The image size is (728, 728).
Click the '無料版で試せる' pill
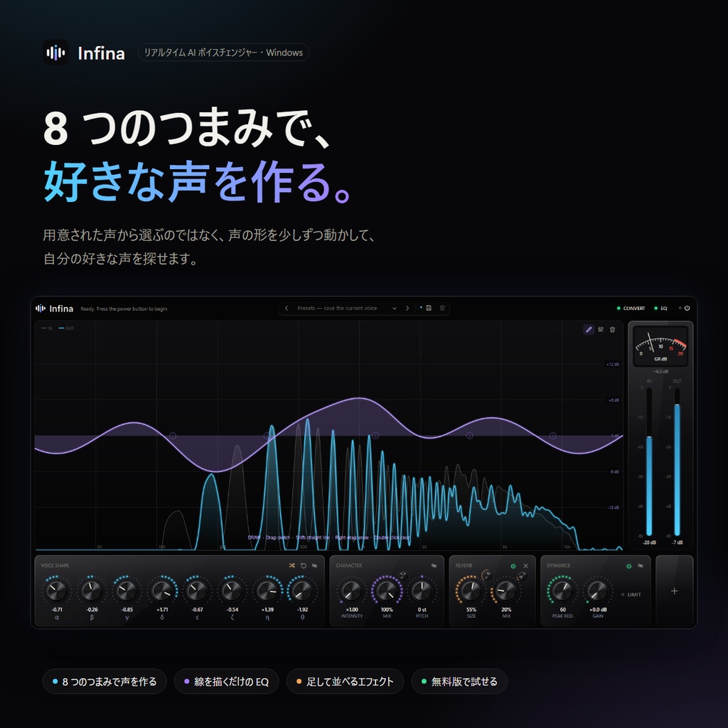[459, 681]
